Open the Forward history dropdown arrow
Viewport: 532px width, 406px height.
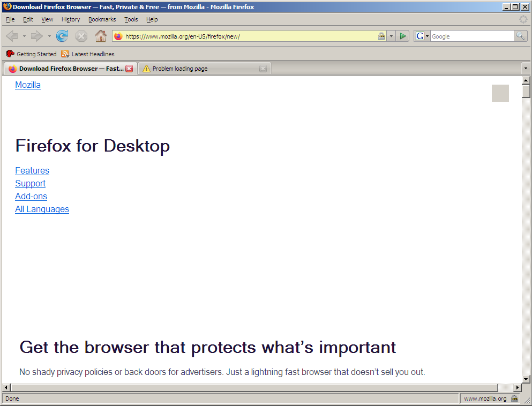49,36
